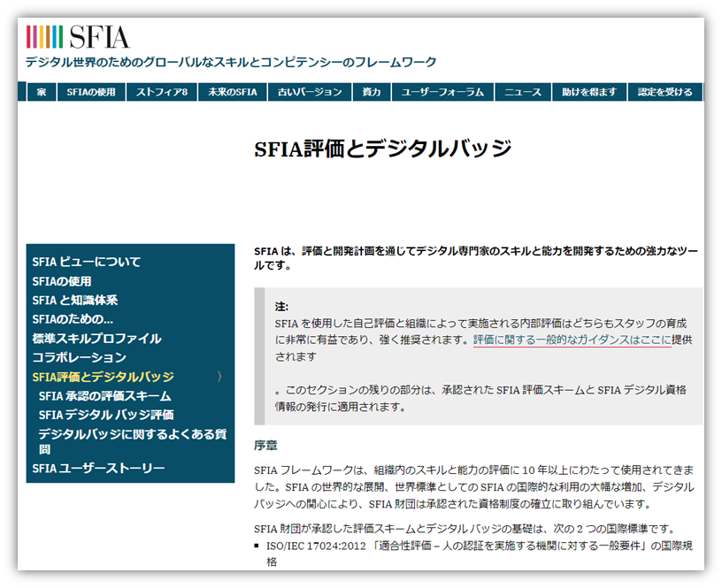Go to ニュース menu item
Image resolution: width=722 pixels, height=588 pixels.
click(x=523, y=92)
